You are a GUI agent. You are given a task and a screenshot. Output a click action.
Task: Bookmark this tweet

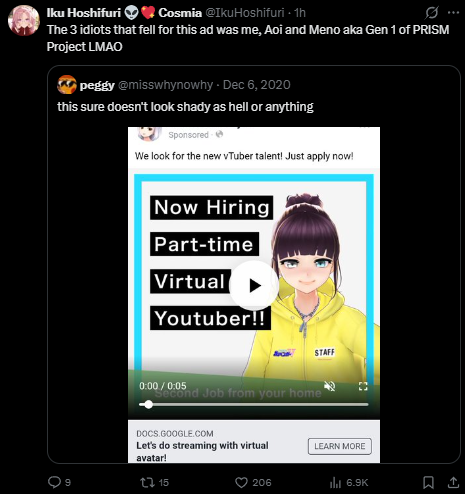[x=428, y=482]
